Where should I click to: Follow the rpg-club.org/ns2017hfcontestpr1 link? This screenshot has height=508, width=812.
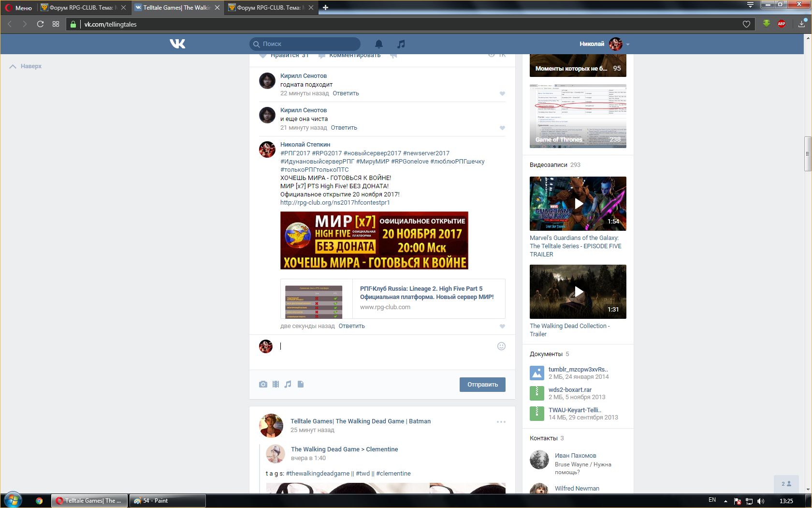click(x=335, y=203)
